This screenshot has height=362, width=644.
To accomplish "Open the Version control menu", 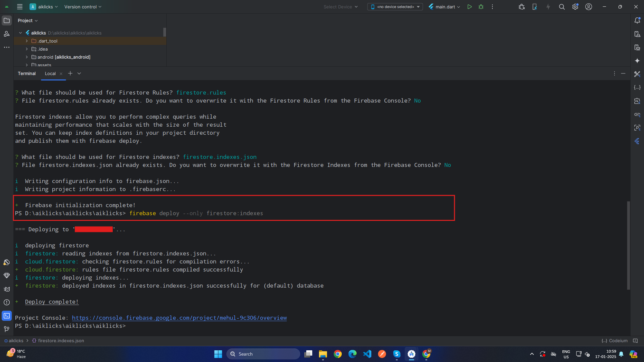I will coord(83,7).
